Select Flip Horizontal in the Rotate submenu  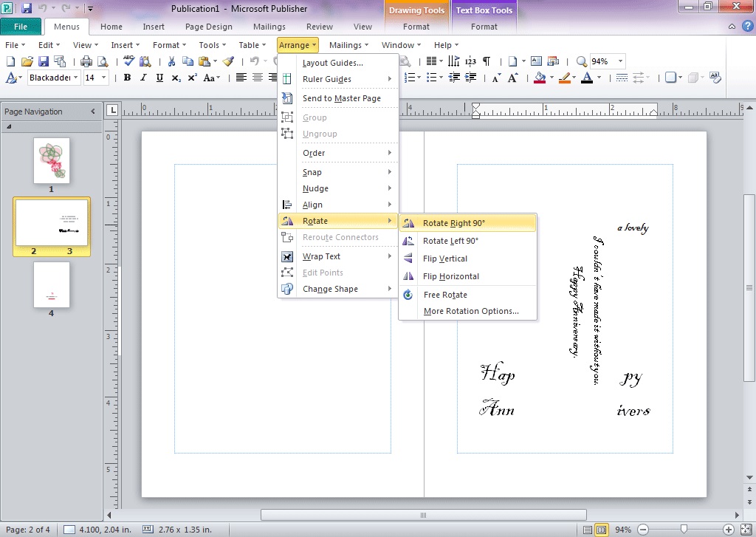(x=450, y=276)
